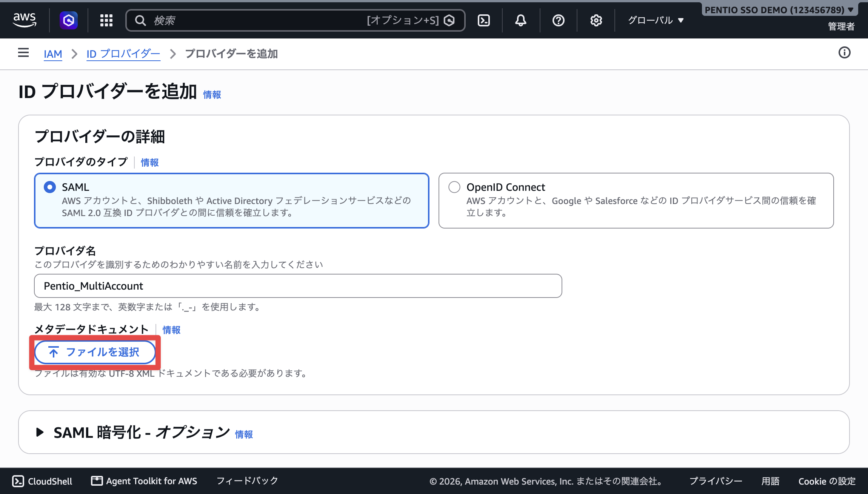Click the search magnifier icon
Screen dimensions: 868x494
point(140,20)
